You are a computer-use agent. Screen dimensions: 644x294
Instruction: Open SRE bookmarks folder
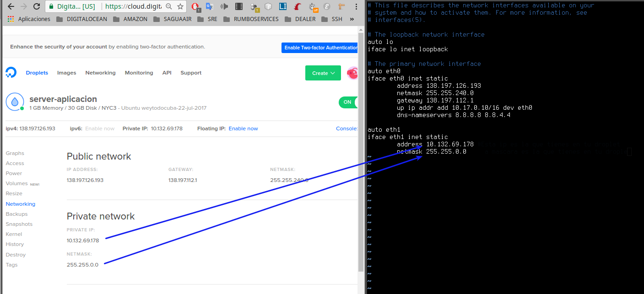click(207, 19)
